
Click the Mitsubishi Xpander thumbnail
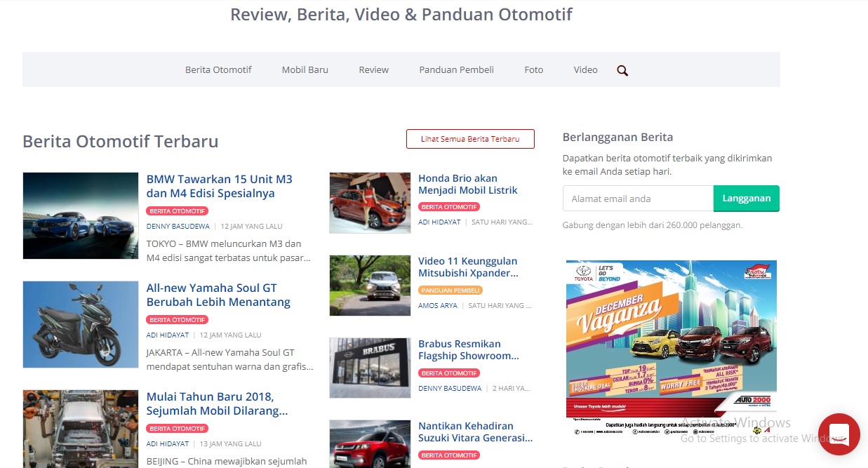pyautogui.click(x=370, y=286)
